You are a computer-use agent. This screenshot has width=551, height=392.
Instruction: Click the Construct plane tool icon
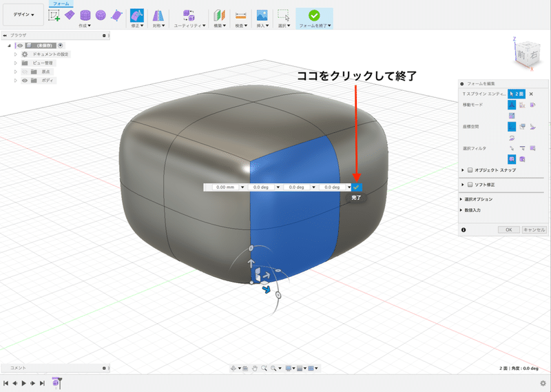tap(219, 16)
